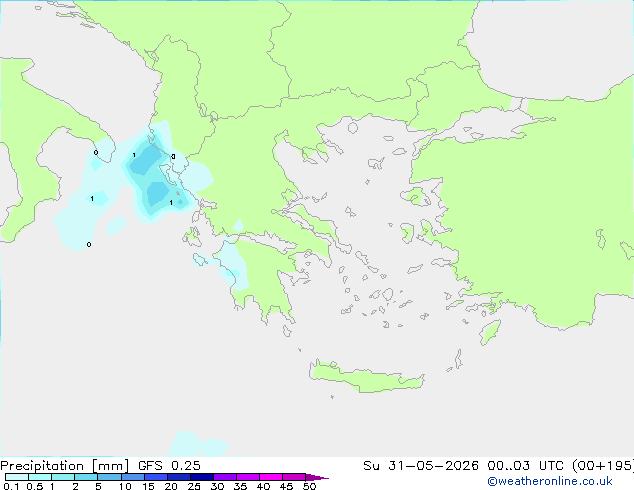
Task: Click the legend's over-50 arrow tip
Action: click(317, 478)
